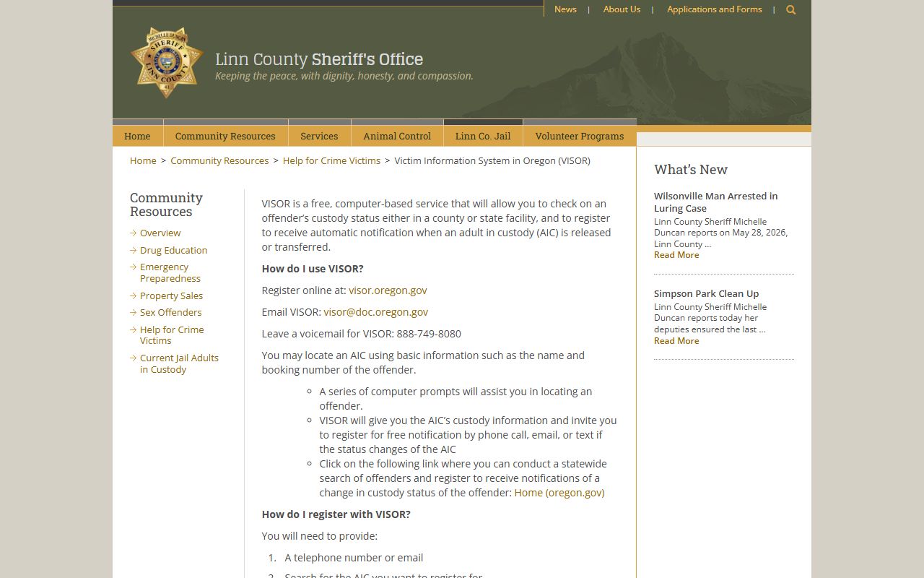
Task: Click Help for Crime Victims breadcrumb
Action: tap(331, 160)
